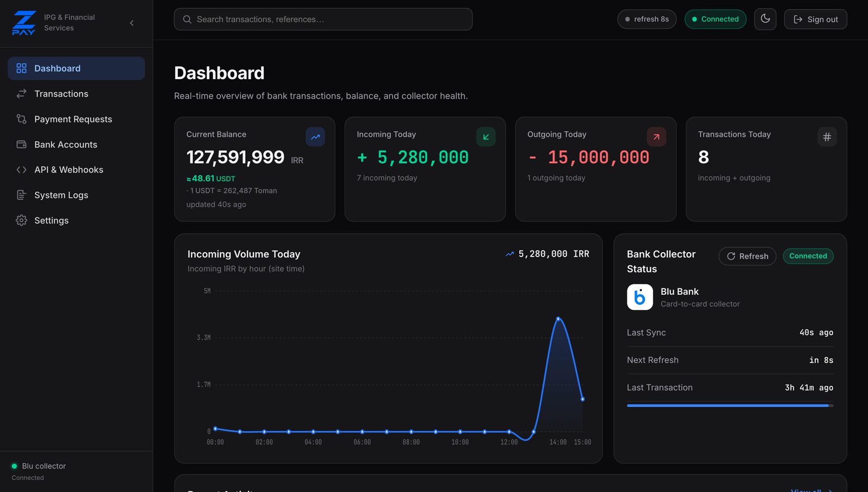The height and width of the screenshot is (492, 868).
Task: Click the Outgoing Today arrow icon
Action: [656, 137]
